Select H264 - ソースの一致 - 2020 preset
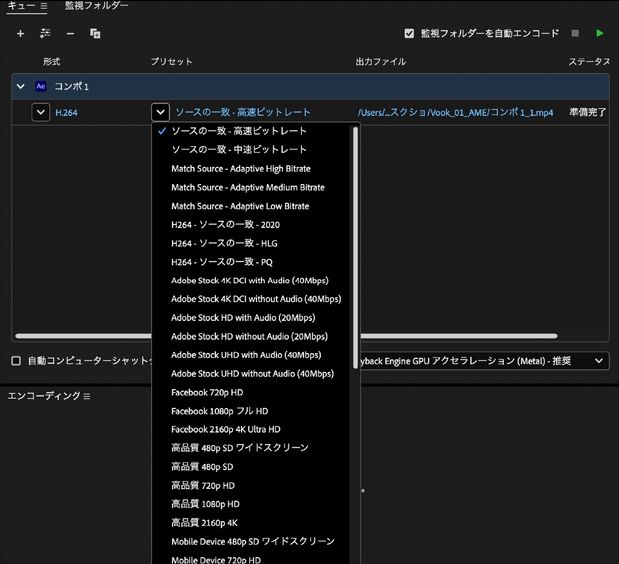Viewport: 619px width, 564px height. click(x=252, y=225)
